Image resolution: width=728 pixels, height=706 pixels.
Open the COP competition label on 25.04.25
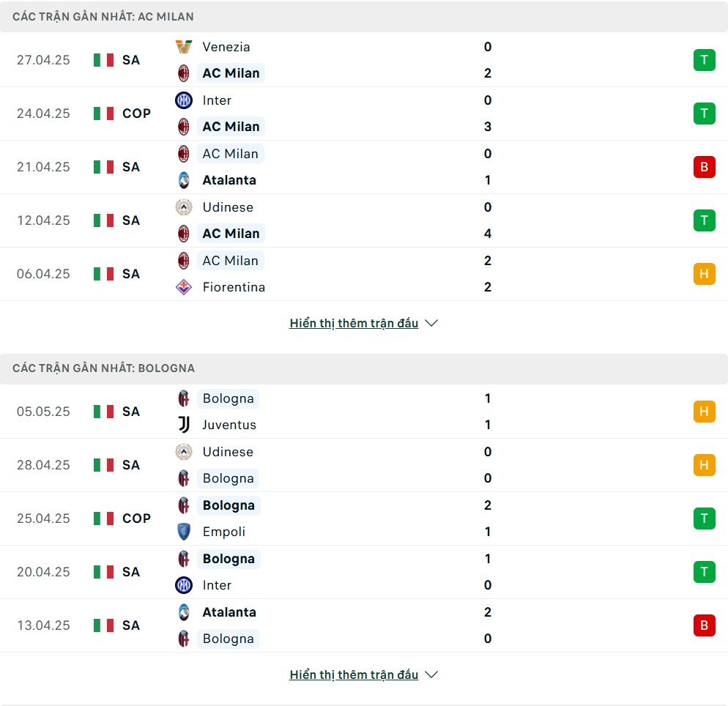tap(136, 518)
